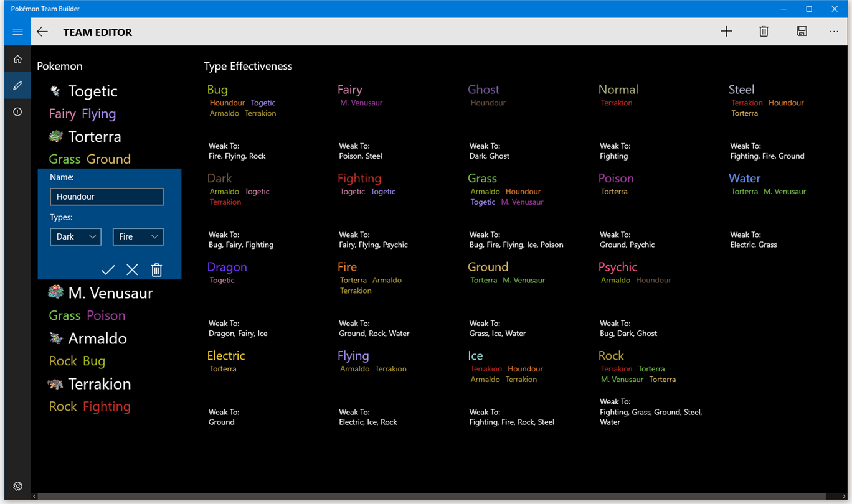852x504 pixels.
Task: Select Armaldo in the Pokemon list
Action: click(x=97, y=338)
